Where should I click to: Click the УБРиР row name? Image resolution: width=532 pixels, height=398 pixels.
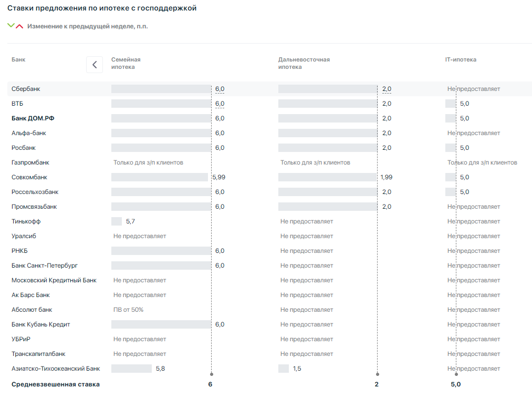coord(20,339)
